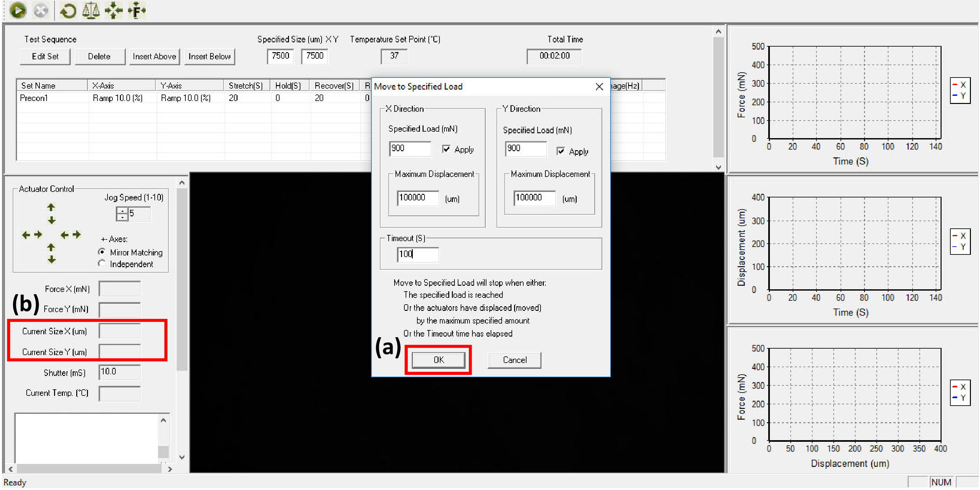Click the bottommost down arrow in Actuator Control
Image resolution: width=980 pixels, height=490 pixels.
(51, 260)
